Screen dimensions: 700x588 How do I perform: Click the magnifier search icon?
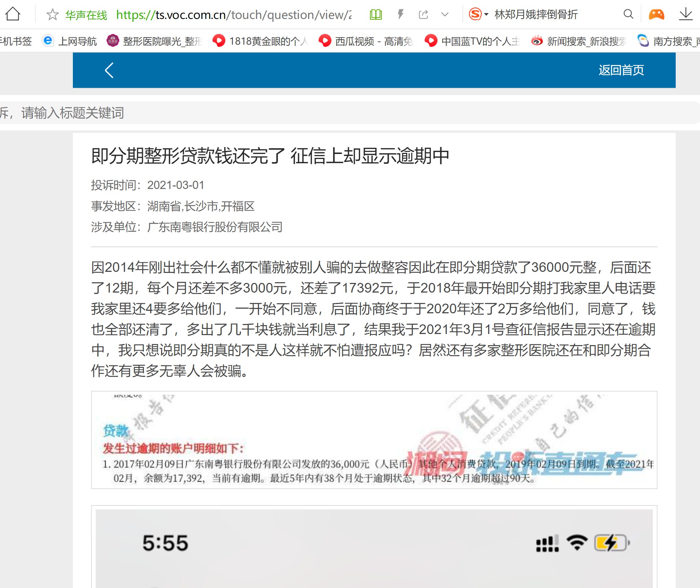[628, 14]
